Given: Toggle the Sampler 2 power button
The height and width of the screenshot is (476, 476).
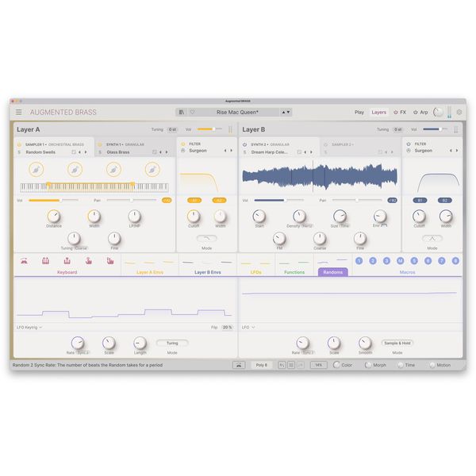Looking at the screenshot, I should pyautogui.click(x=325, y=144).
